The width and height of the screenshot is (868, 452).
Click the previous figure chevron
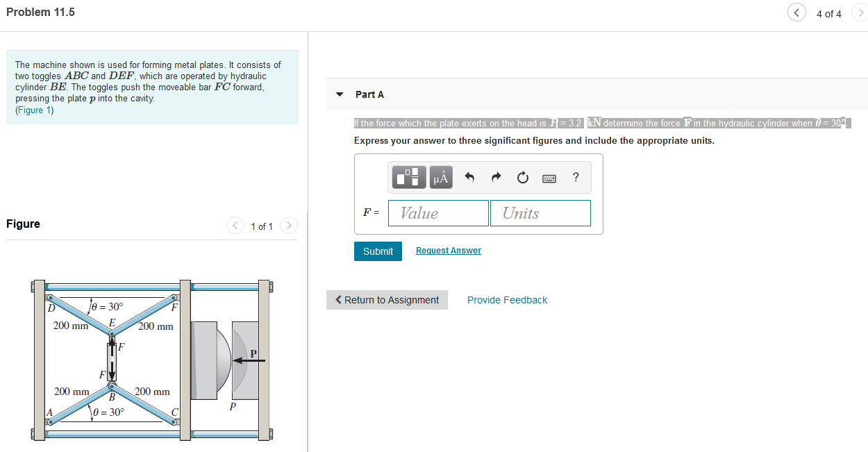[235, 225]
